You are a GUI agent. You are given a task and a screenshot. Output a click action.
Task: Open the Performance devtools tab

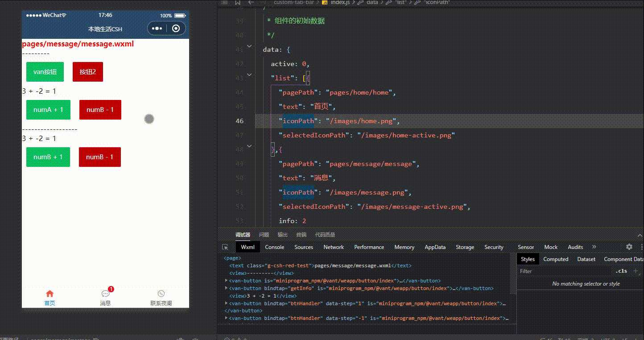click(x=369, y=247)
